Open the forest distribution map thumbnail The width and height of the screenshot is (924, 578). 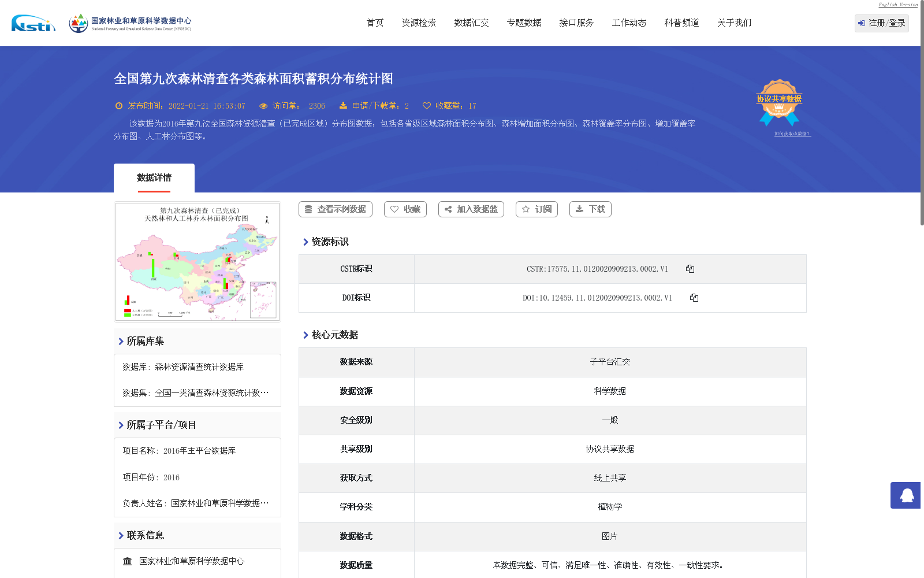coord(198,261)
